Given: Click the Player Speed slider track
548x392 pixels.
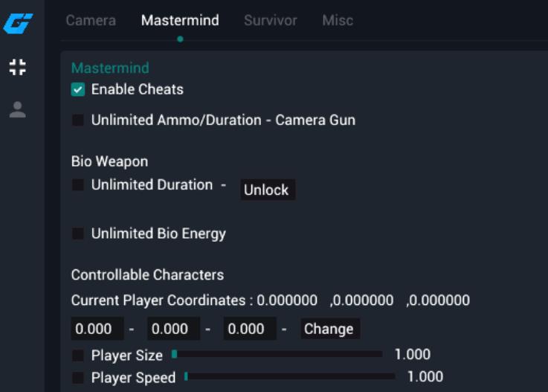Looking at the screenshot, I should point(289,377).
